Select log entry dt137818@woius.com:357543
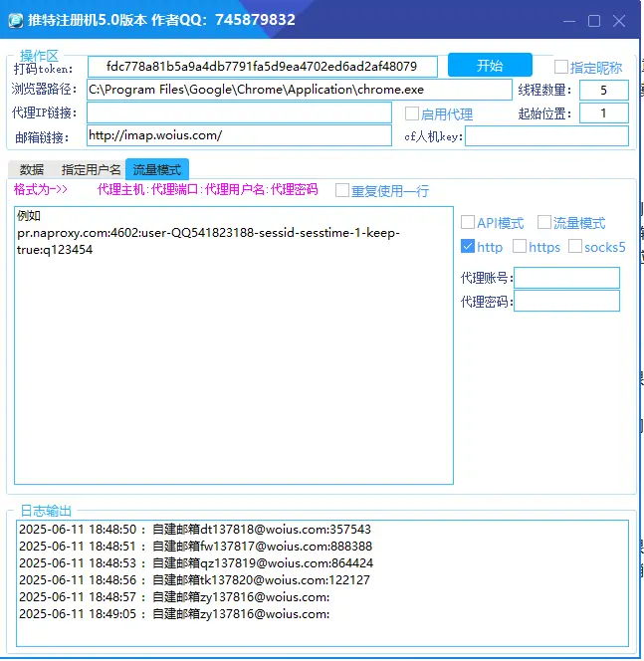Image resolution: width=644 pixels, height=661 pixels. (195, 529)
